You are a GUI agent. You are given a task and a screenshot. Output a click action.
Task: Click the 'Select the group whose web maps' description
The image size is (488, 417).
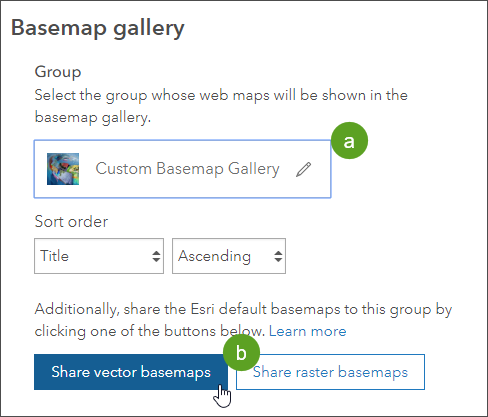click(x=221, y=106)
